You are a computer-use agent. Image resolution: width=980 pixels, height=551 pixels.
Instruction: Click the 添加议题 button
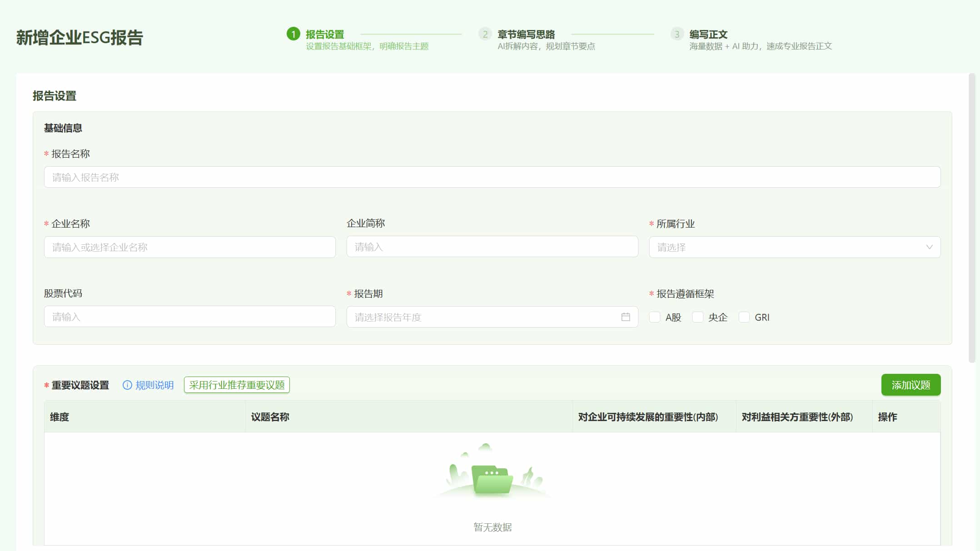(x=910, y=385)
